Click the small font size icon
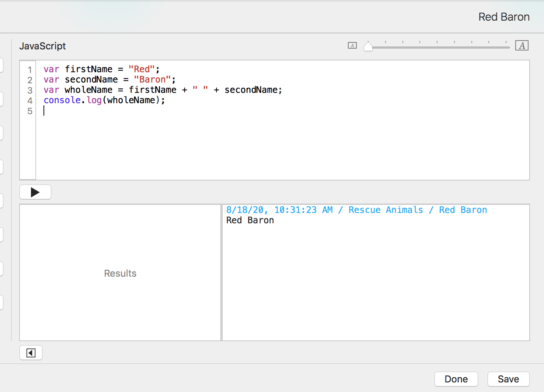 [x=352, y=46]
